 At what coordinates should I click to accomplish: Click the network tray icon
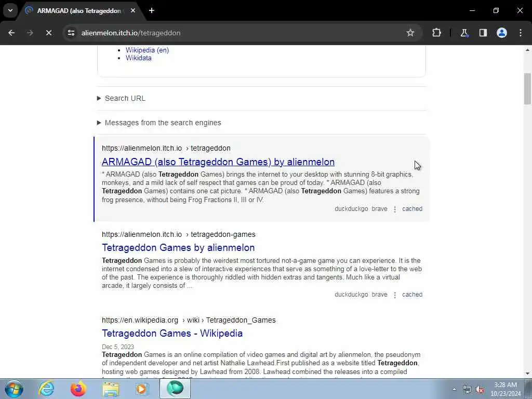tap(467, 389)
